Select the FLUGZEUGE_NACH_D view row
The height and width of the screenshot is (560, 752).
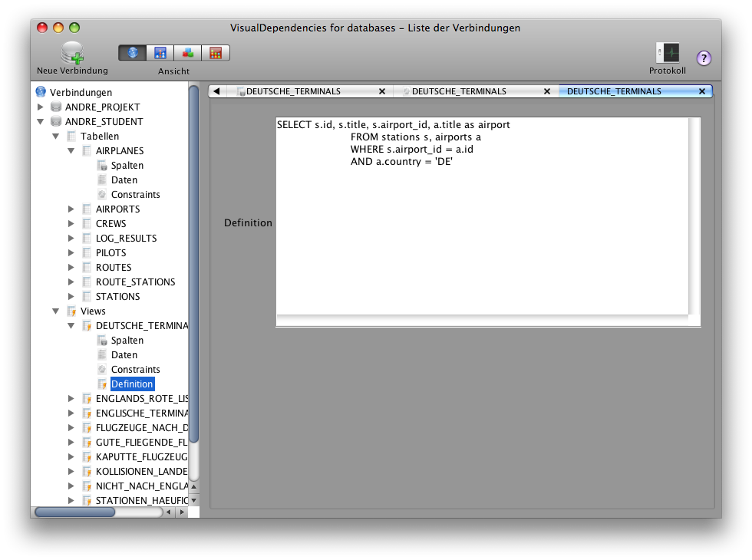142,428
